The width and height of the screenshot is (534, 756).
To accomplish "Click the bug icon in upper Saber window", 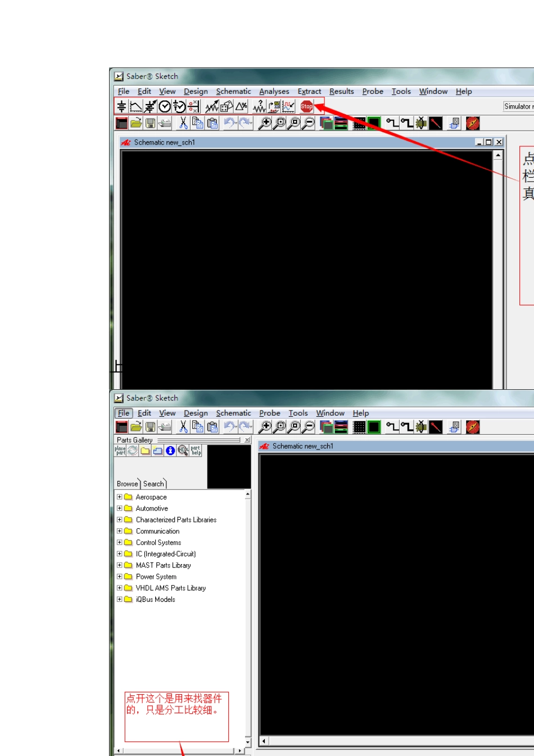I will point(421,123).
